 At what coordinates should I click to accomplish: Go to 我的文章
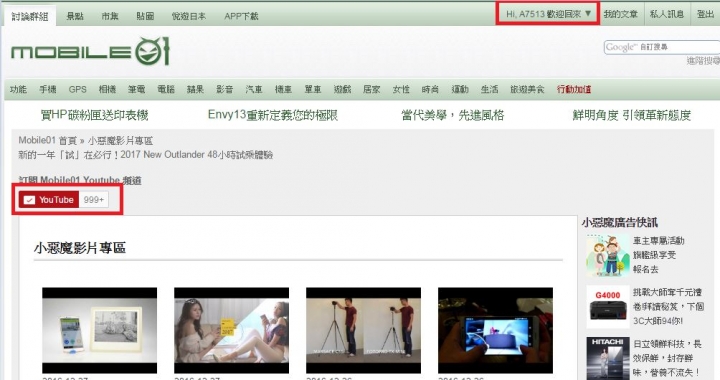621,14
